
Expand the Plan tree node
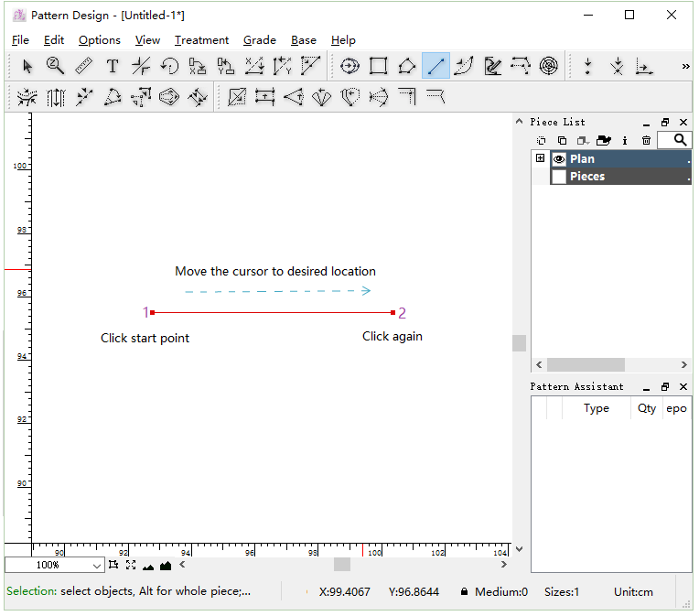(x=540, y=158)
